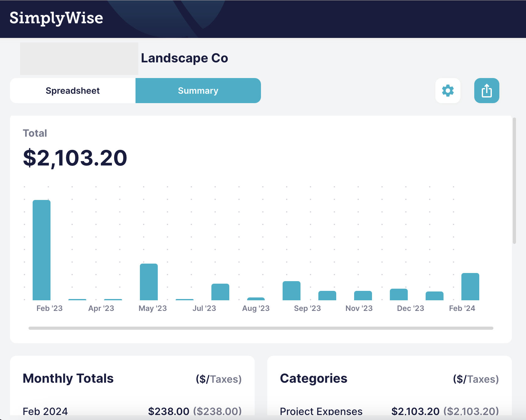526x420 pixels.
Task: Select the Feb '24 bar on the chart
Action: [470, 286]
